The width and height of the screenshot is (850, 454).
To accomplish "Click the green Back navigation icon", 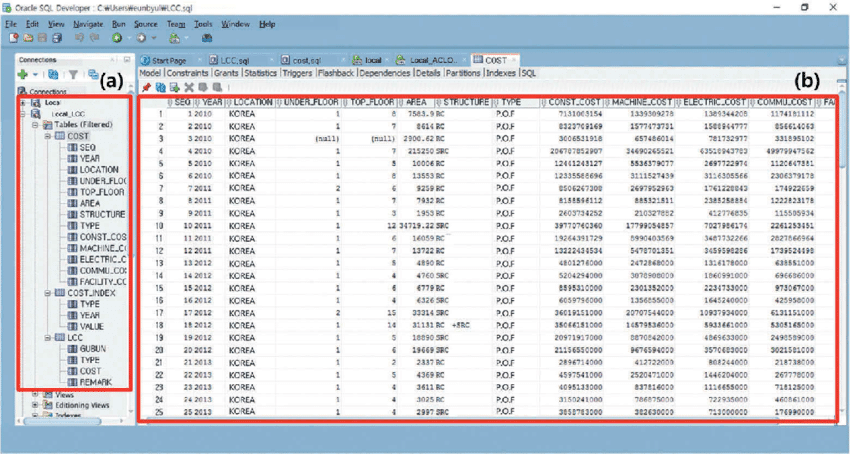I will tap(117, 38).
